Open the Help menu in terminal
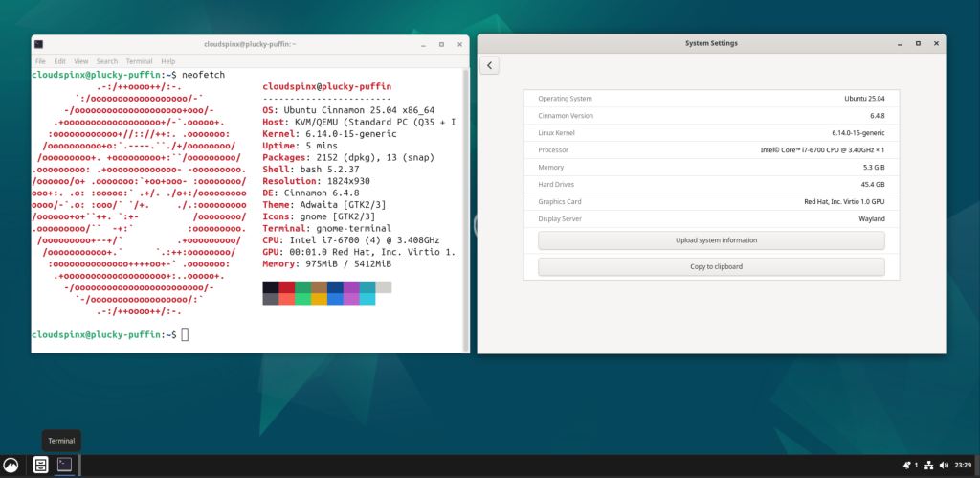Image resolution: width=980 pixels, height=478 pixels. click(x=168, y=61)
